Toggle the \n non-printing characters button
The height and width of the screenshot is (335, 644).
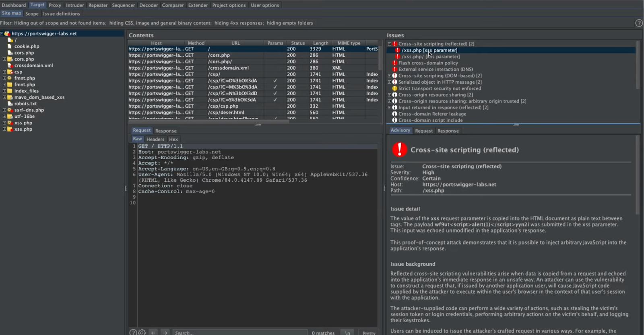coord(347,333)
